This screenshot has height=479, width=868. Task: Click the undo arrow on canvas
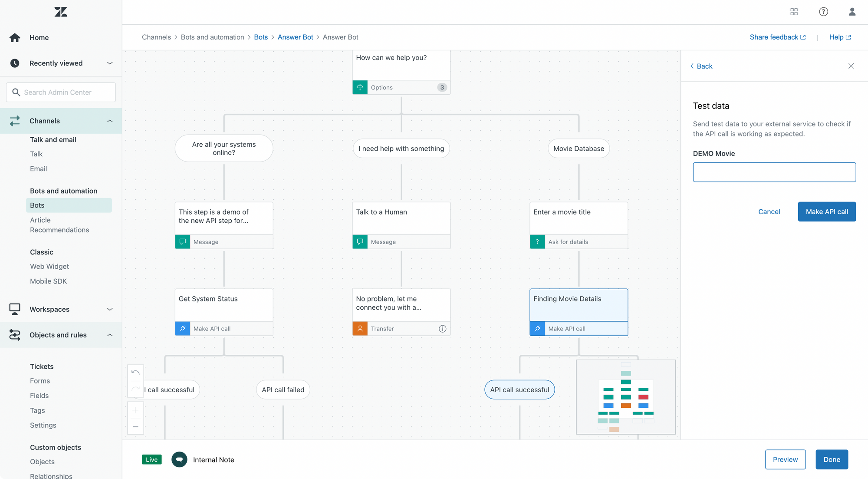coord(135,373)
